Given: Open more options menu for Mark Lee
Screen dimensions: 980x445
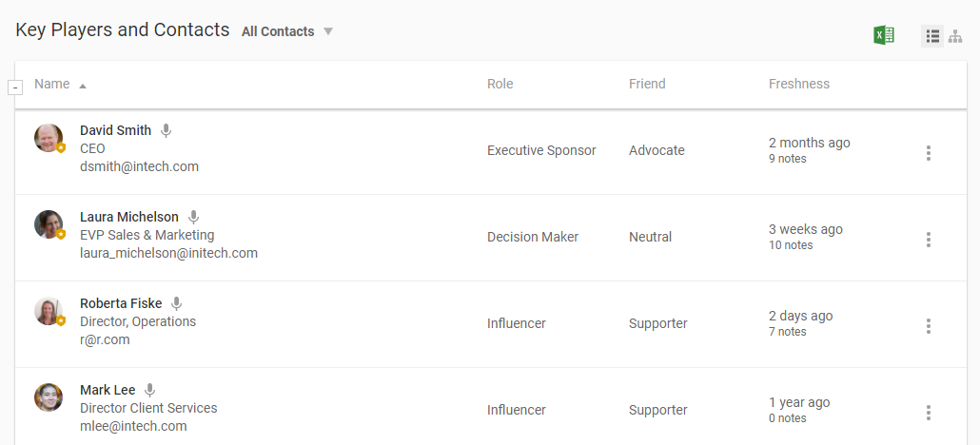Looking at the screenshot, I should [929, 413].
